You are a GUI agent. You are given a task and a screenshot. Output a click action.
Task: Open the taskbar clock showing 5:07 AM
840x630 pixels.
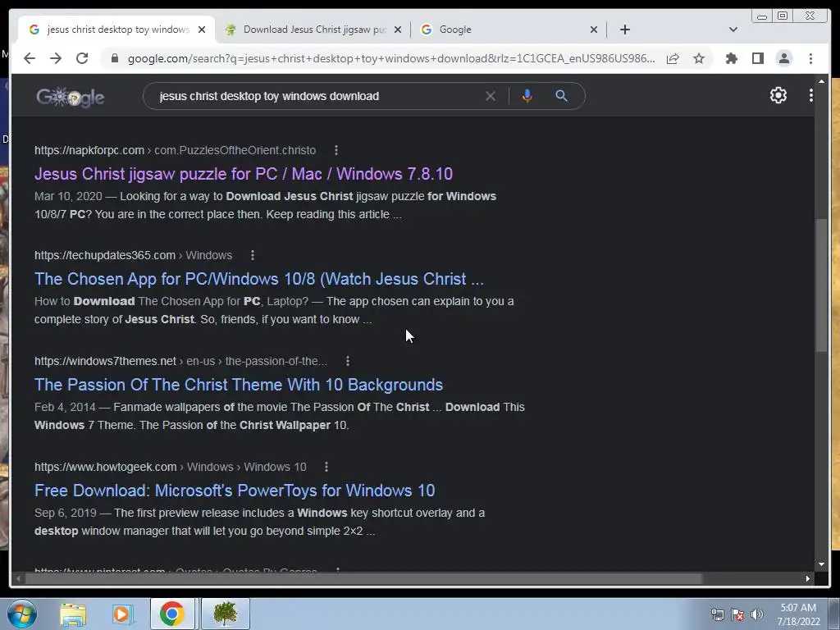(x=798, y=614)
